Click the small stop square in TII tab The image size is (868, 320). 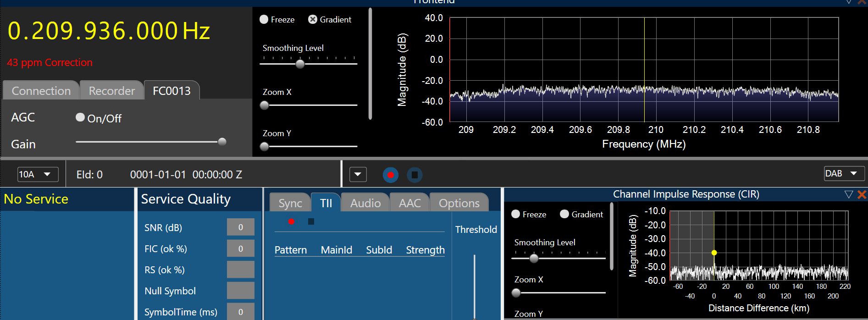(311, 221)
